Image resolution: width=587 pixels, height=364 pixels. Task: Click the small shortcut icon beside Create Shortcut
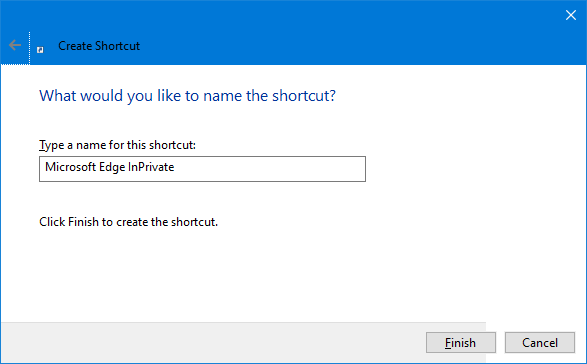coord(40,50)
